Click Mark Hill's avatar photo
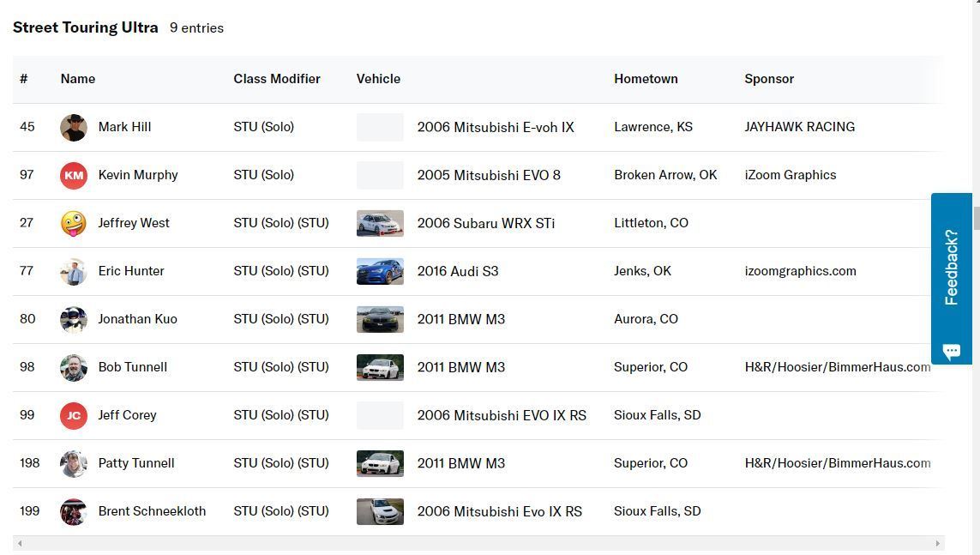This screenshot has height=555, width=980. click(x=74, y=128)
